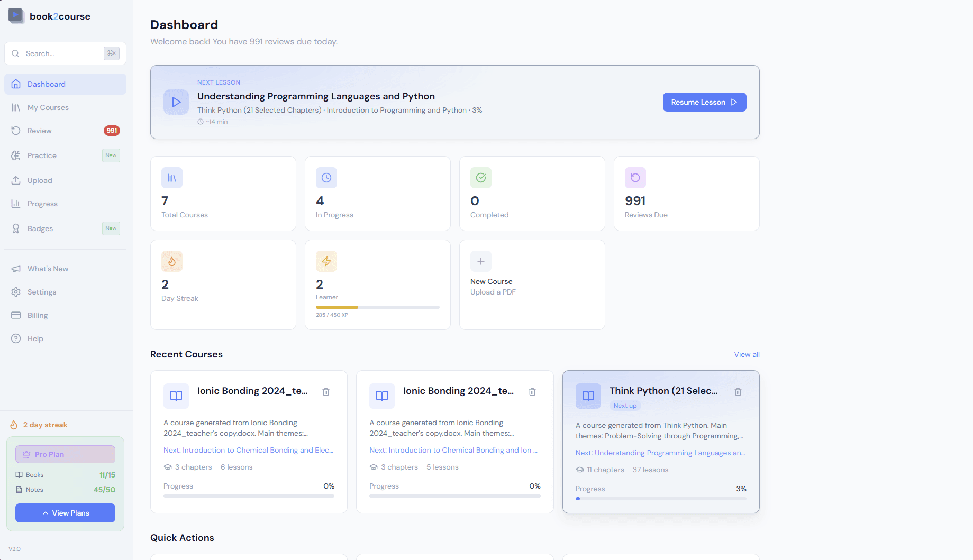Click into the Search input field
Viewport: 973px width, 560px height.
tap(61, 53)
